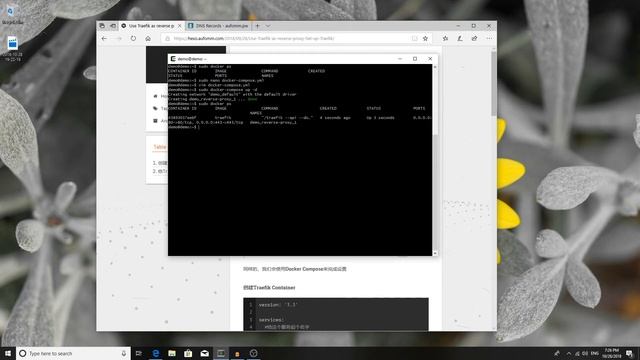Open the Archives link in blog sidebar

160,121
